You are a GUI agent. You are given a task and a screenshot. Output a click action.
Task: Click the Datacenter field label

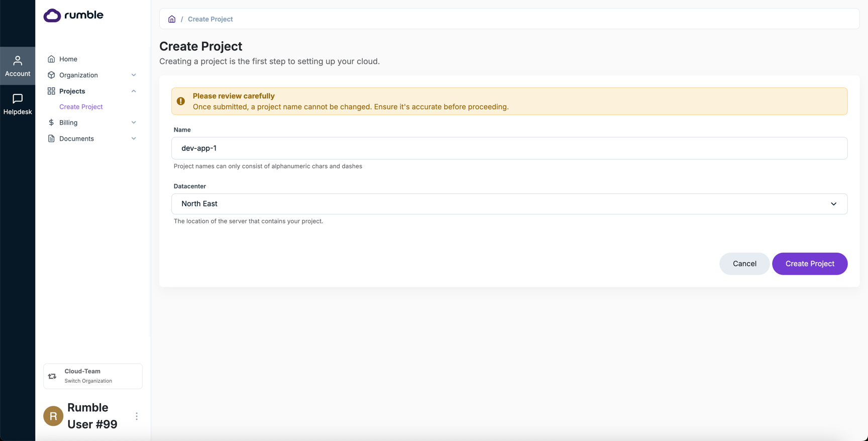190,186
